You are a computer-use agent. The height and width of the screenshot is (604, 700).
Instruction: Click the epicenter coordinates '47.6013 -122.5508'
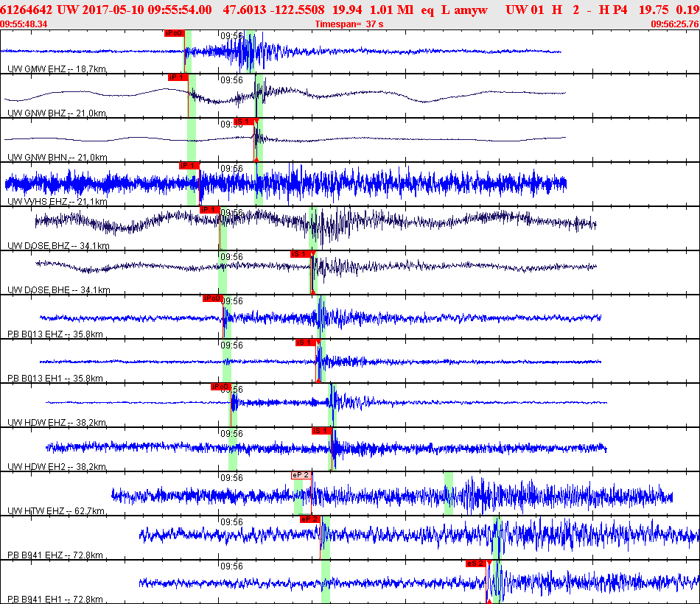(273, 10)
